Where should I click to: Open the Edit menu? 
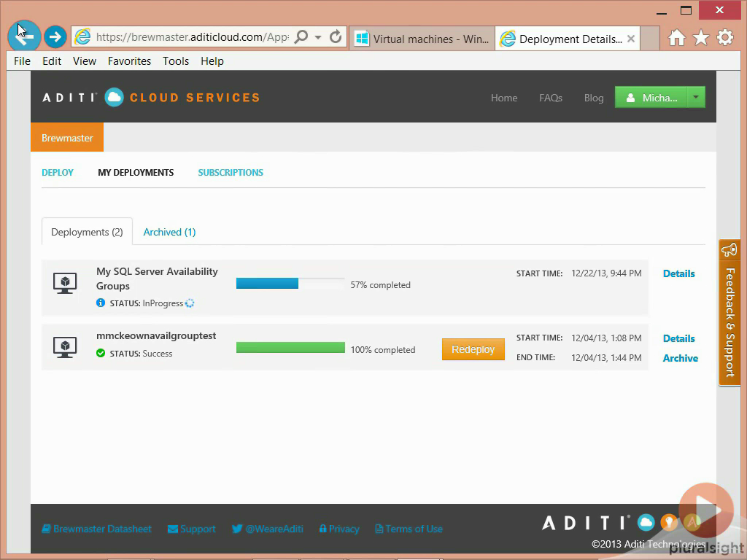(x=52, y=61)
